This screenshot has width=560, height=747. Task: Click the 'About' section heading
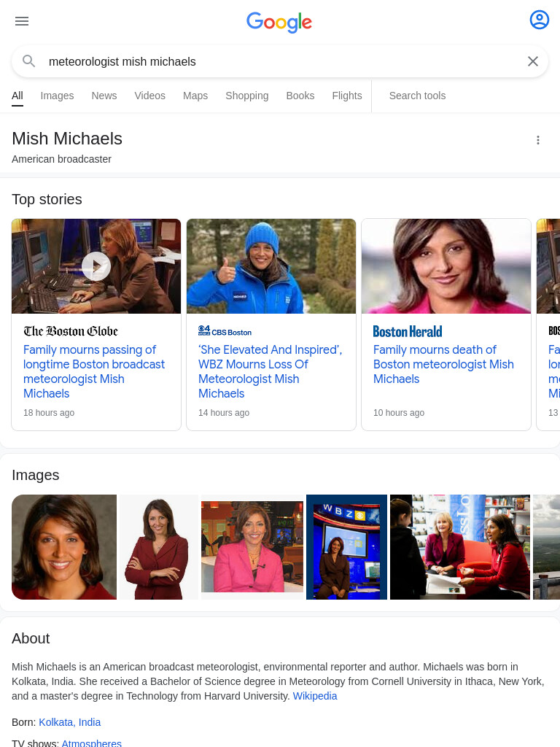[31, 638]
